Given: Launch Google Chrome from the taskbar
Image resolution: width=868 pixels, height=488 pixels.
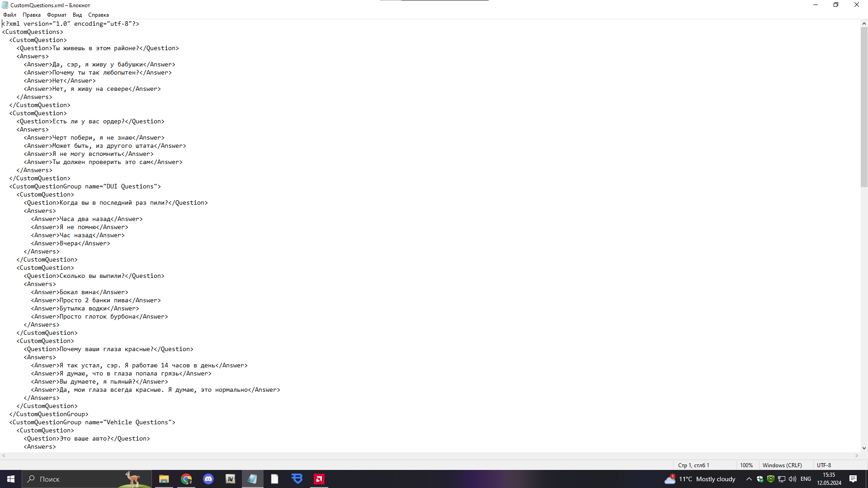Looking at the screenshot, I should tap(186, 479).
